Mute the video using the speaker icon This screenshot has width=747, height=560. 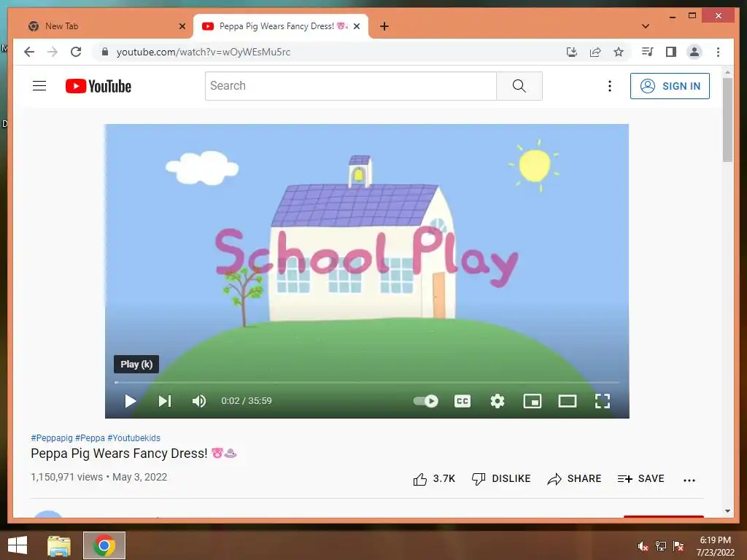(199, 401)
